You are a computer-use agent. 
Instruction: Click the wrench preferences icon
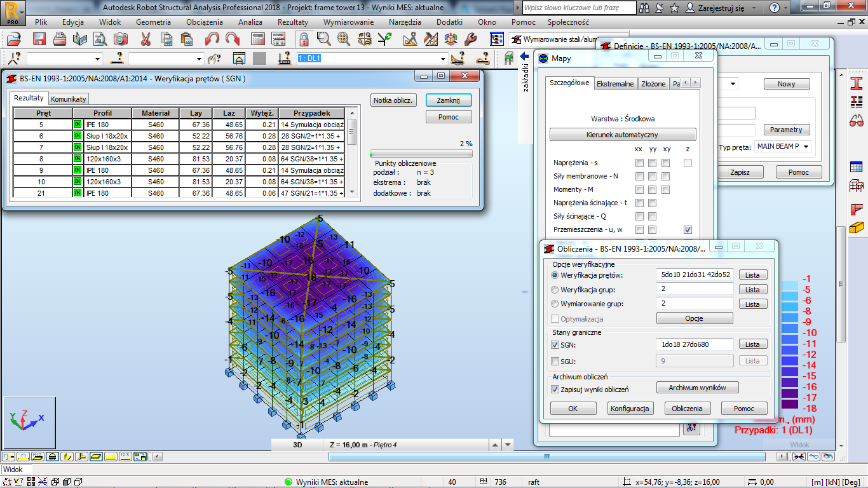point(471,38)
